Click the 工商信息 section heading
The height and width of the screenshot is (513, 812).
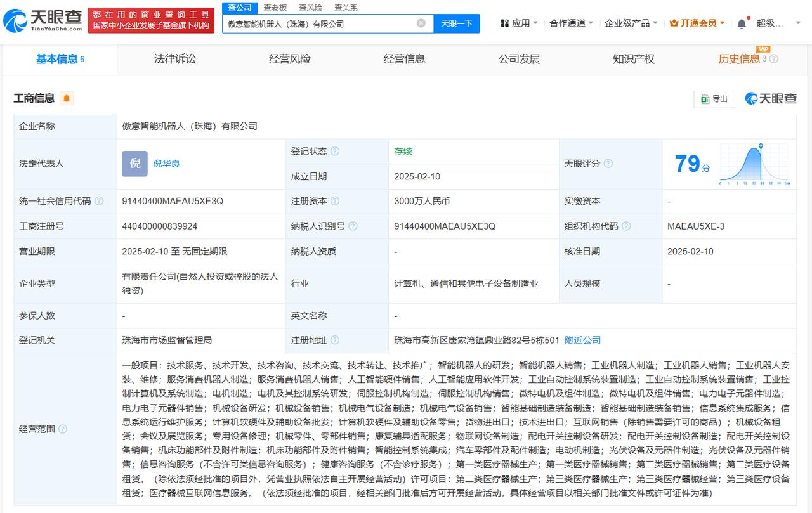point(34,98)
